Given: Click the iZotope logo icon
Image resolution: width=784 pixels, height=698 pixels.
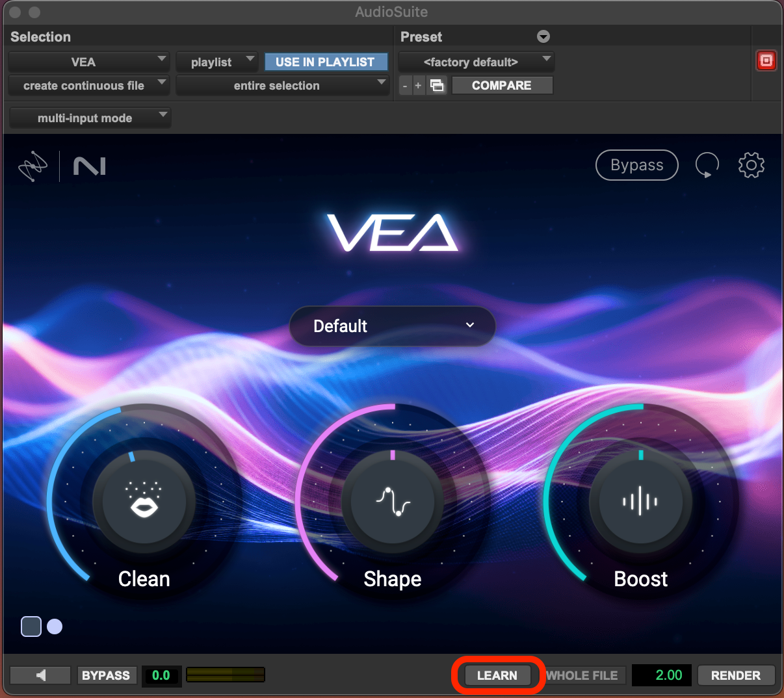Looking at the screenshot, I should pyautogui.click(x=33, y=166).
